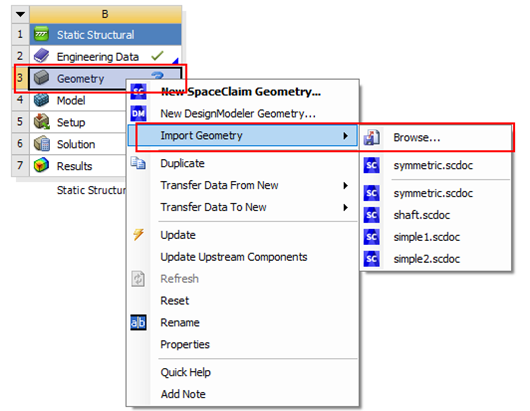Click the SpaceClaim SC icon beside New SpaceClaim Geometry
The height and width of the screenshot is (411, 530).
click(138, 91)
